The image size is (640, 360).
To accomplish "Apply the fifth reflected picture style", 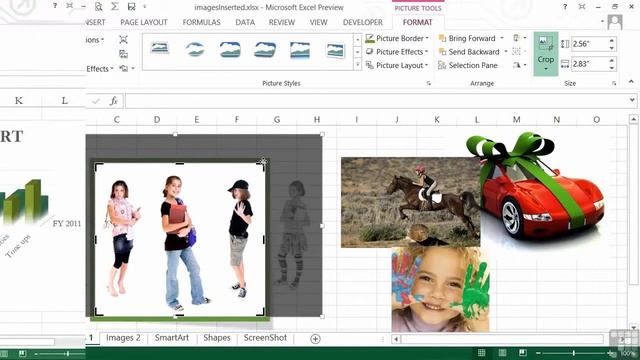I will click(x=300, y=50).
